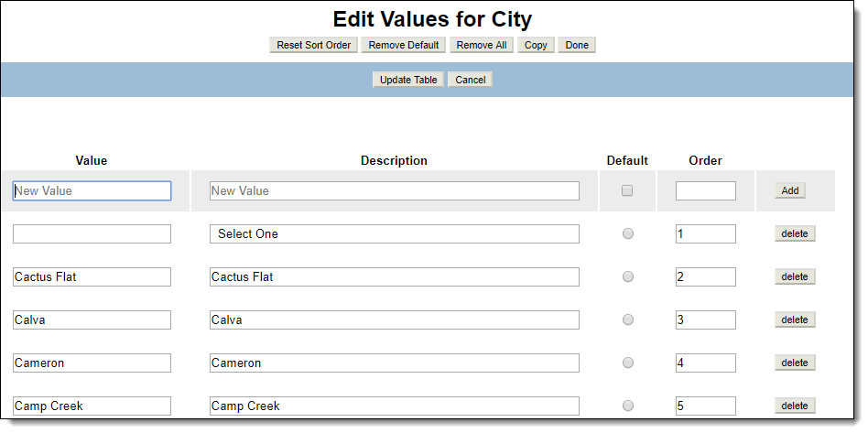
Task: Delete the Calva row
Action: tap(795, 319)
